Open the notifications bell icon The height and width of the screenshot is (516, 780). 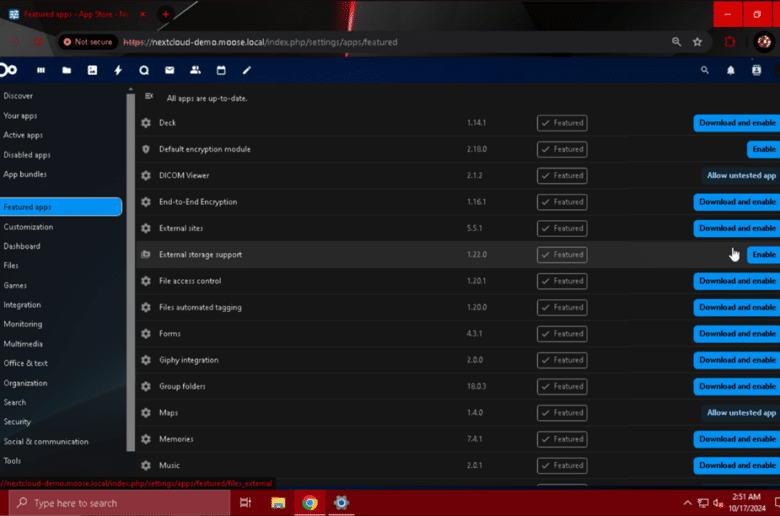point(731,70)
